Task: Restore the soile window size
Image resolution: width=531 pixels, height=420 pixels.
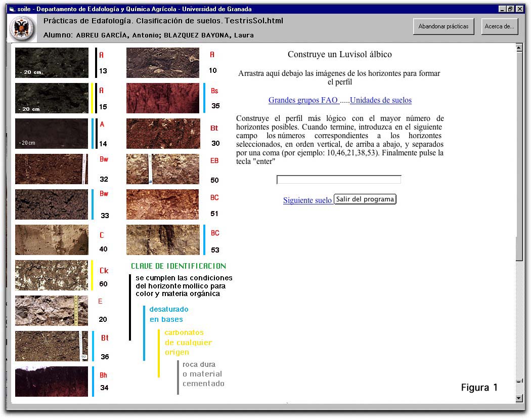Action: point(510,9)
